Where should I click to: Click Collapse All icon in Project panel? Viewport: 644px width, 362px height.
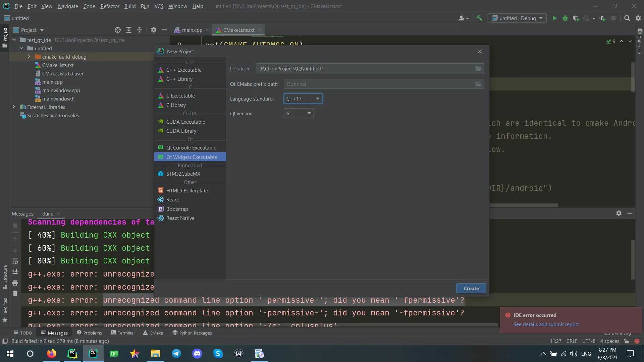point(140,30)
